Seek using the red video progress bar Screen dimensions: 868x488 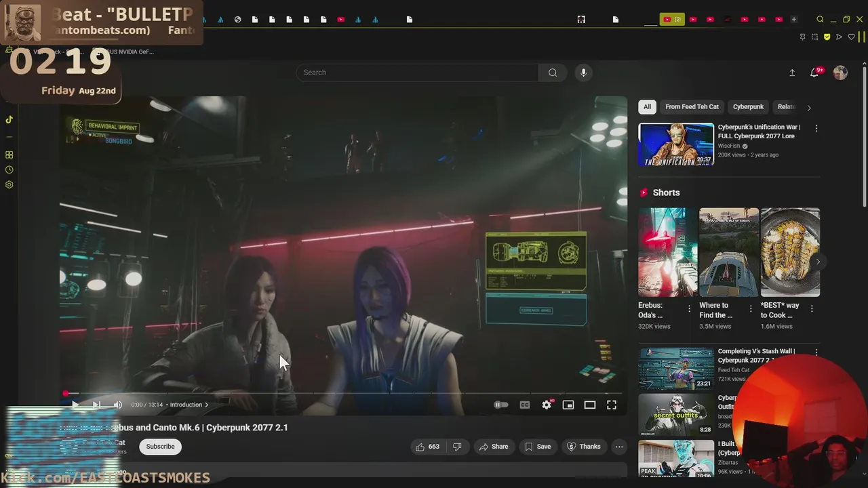(x=343, y=393)
